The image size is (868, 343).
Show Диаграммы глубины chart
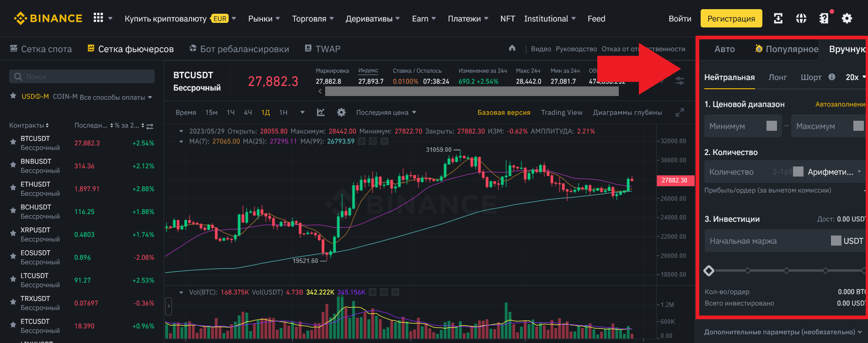627,113
